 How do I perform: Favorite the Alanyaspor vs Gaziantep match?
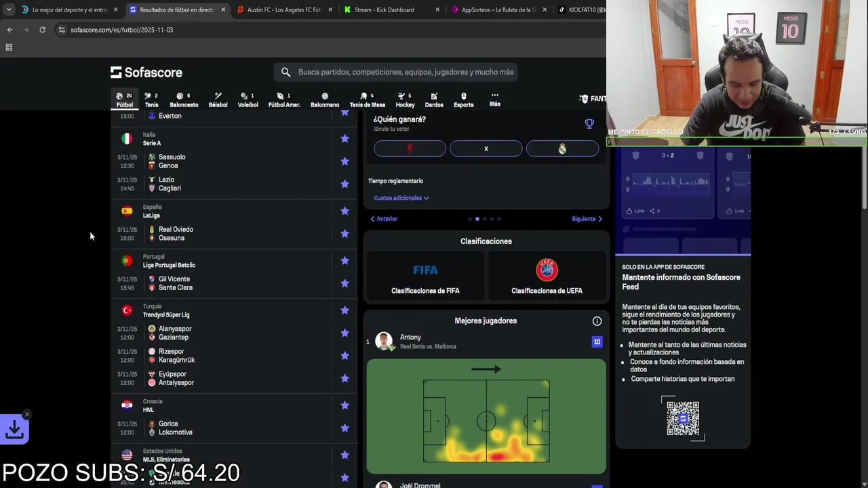tap(344, 333)
